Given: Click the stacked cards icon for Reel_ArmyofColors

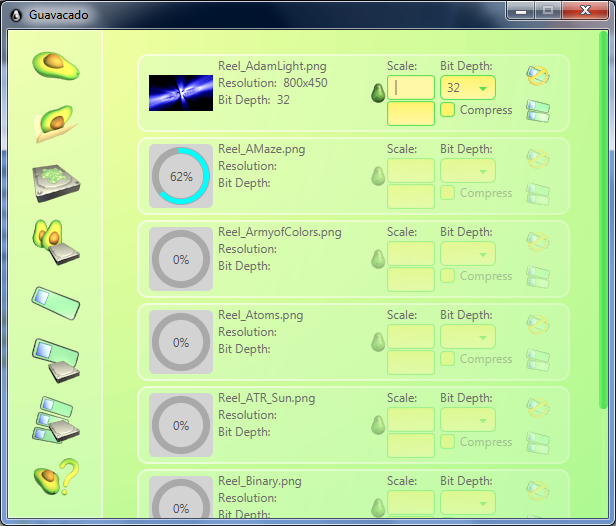Looking at the screenshot, I should pos(538,277).
